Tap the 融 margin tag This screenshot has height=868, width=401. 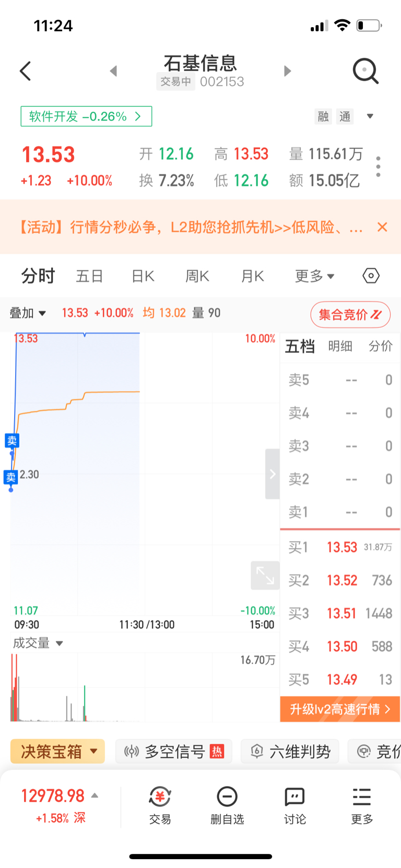click(323, 116)
